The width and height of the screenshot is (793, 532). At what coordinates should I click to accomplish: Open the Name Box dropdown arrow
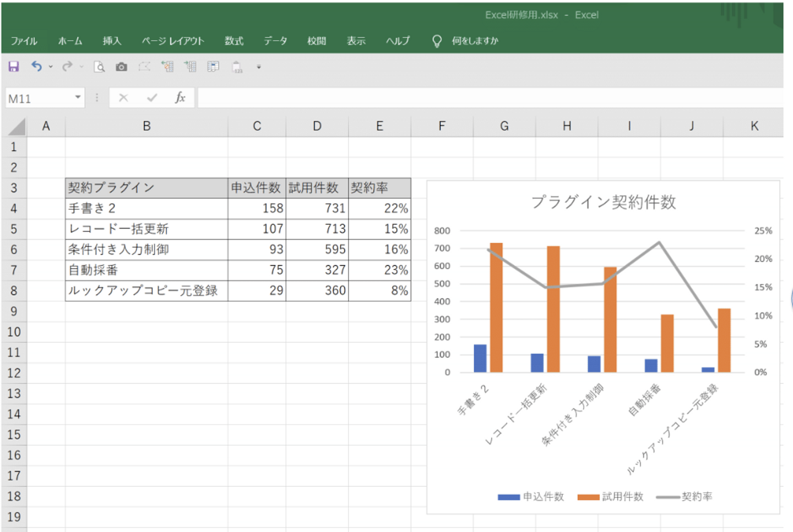pyautogui.click(x=78, y=97)
